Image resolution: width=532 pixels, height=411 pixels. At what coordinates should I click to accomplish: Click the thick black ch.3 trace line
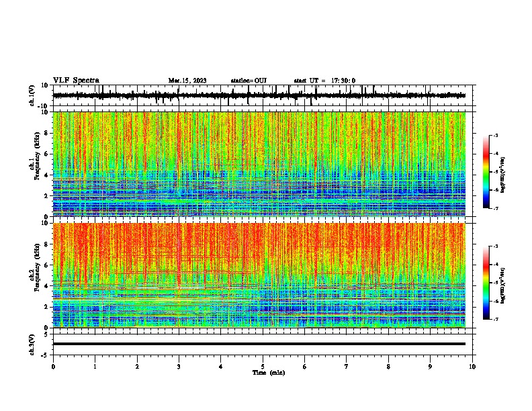pos(259,344)
